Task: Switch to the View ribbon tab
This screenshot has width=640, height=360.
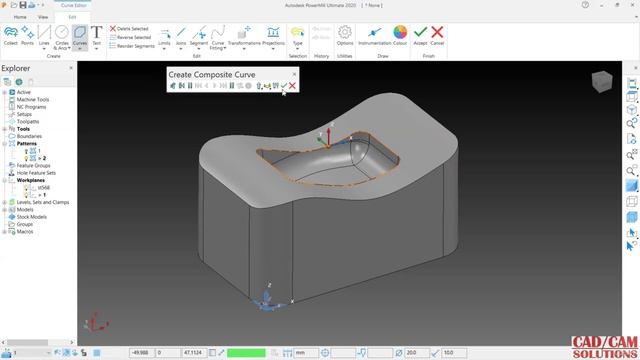Action: (43, 17)
